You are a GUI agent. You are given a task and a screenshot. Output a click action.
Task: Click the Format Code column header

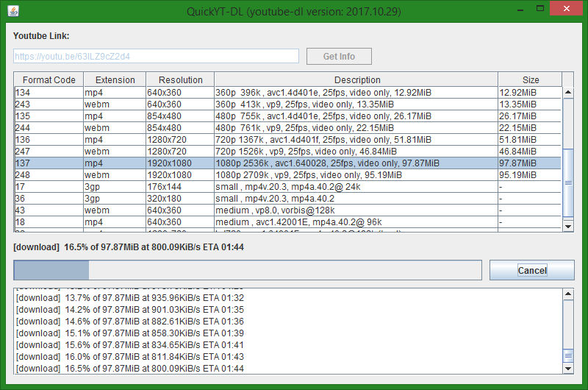click(49, 79)
